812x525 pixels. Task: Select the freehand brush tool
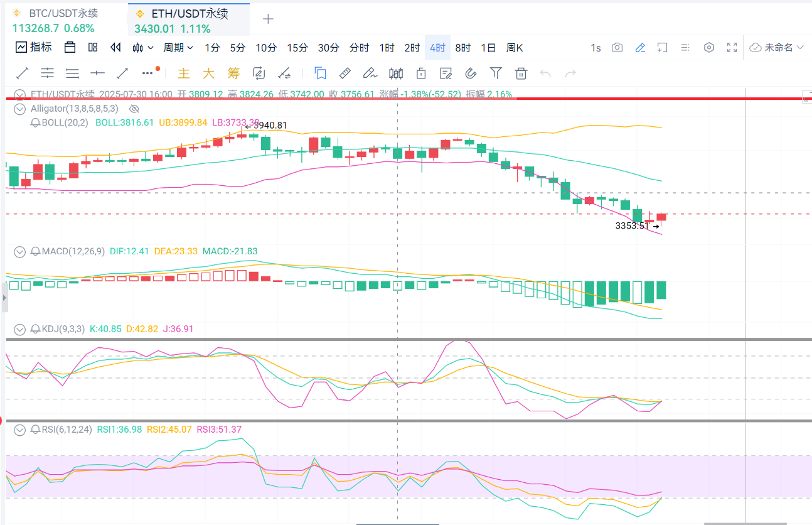[370, 73]
